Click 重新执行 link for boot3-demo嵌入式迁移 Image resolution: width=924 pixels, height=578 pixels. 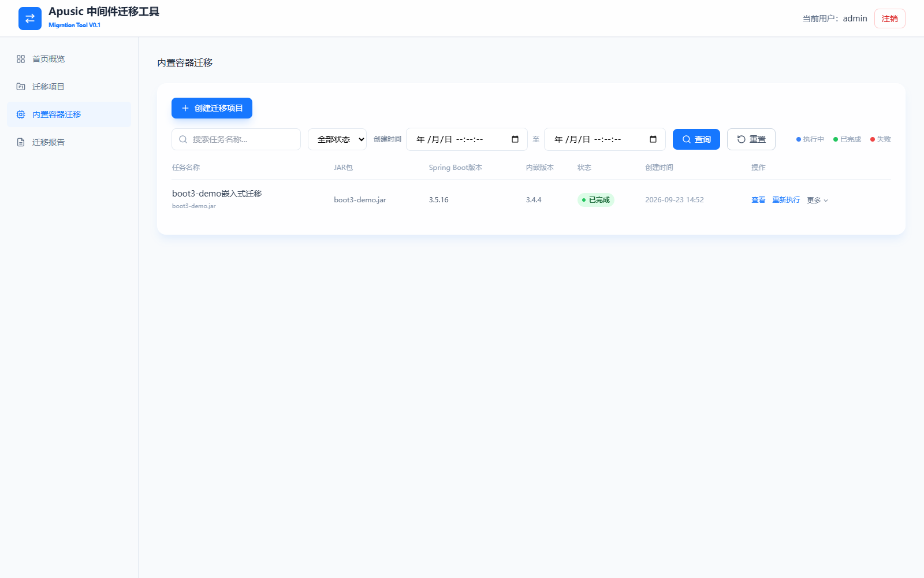coord(786,200)
